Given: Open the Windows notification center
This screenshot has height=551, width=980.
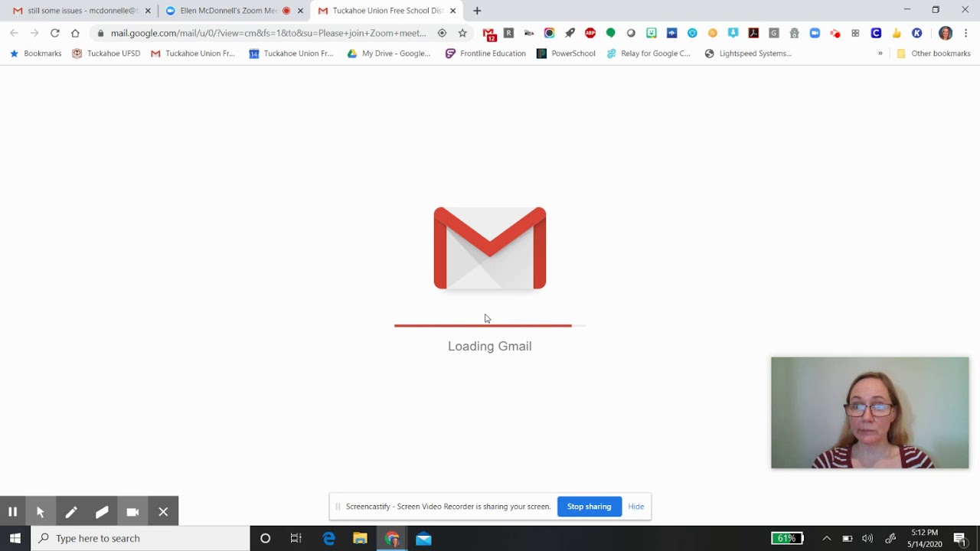Looking at the screenshot, I should [960, 538].
